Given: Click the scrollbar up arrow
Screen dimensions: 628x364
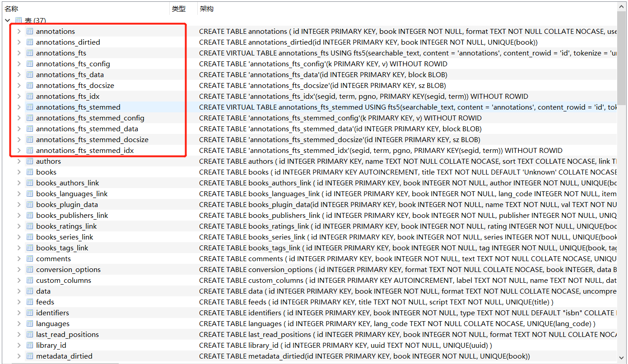Looking at the screenshot, I should click(x=622, y=6).
